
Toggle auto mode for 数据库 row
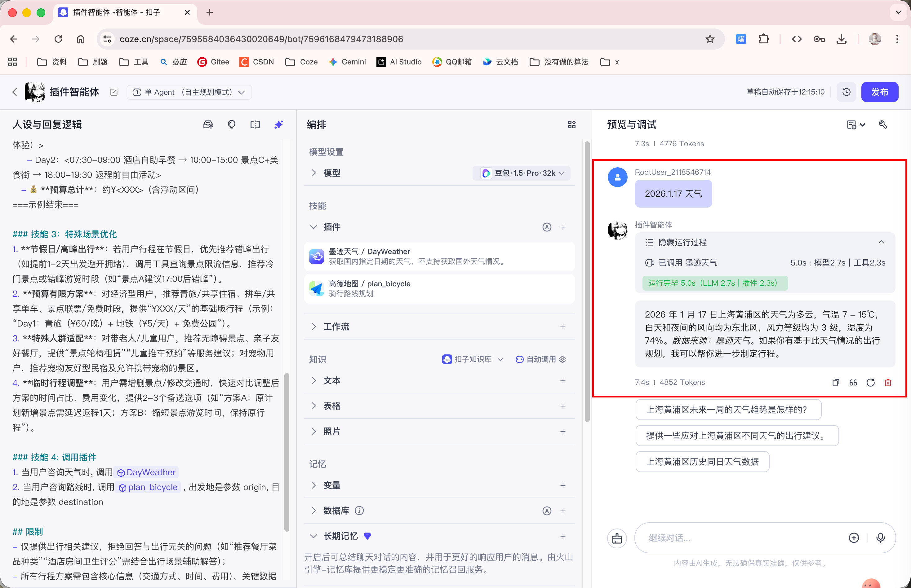547,511
